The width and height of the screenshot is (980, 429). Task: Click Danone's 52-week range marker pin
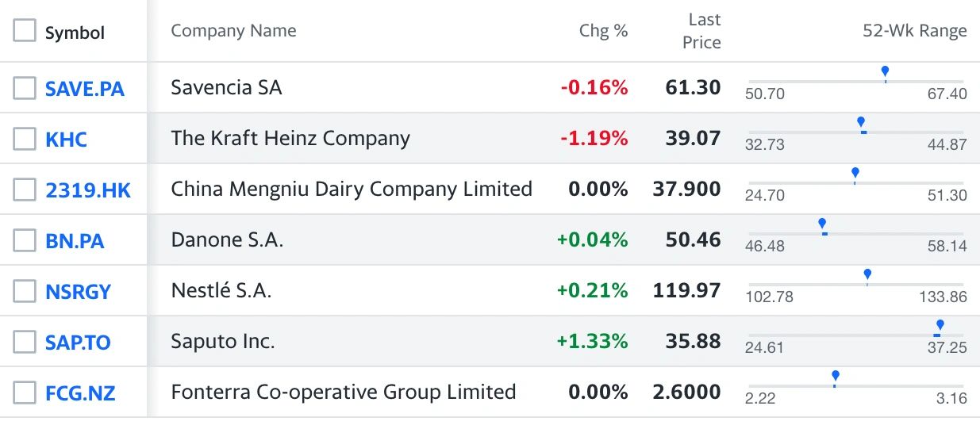pyautogui.click(x=822, y=226)
